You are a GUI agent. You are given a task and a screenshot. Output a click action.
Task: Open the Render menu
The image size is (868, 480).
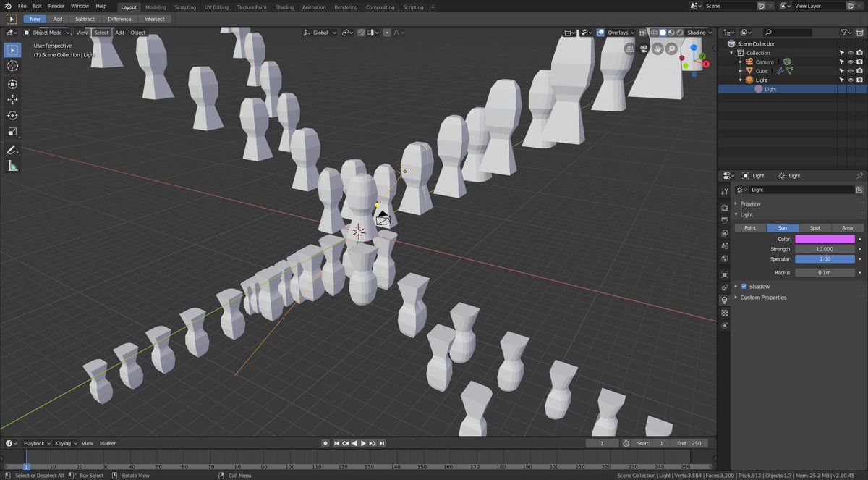click(56, 6)
